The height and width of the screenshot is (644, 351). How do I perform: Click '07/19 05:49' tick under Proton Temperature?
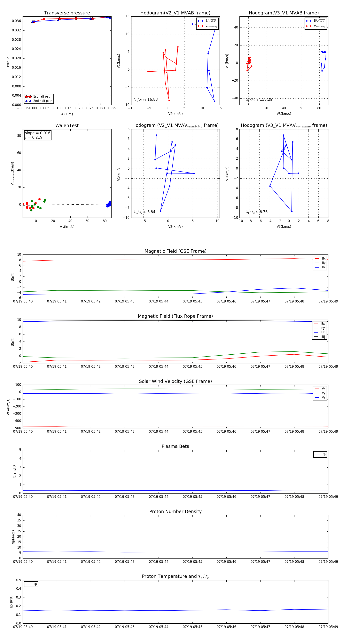click(x=328, y=627)
